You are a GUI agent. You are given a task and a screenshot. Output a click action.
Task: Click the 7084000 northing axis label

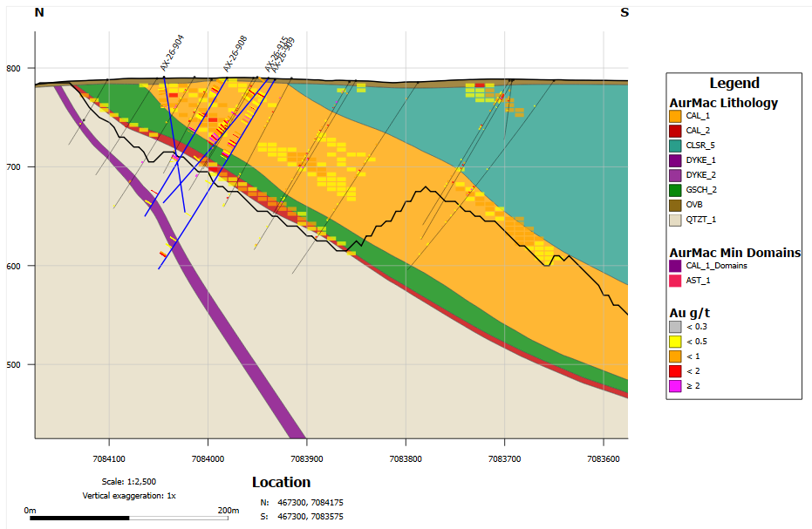208,459
